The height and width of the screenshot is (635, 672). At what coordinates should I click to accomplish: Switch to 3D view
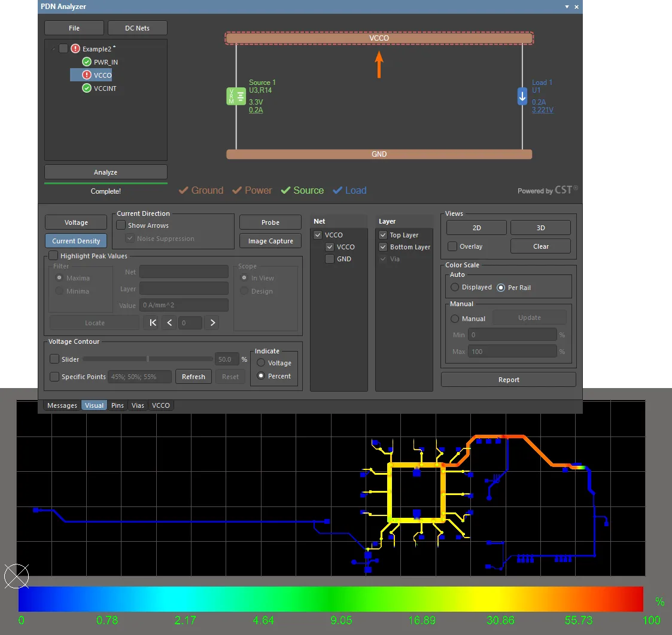pos(540,227)
